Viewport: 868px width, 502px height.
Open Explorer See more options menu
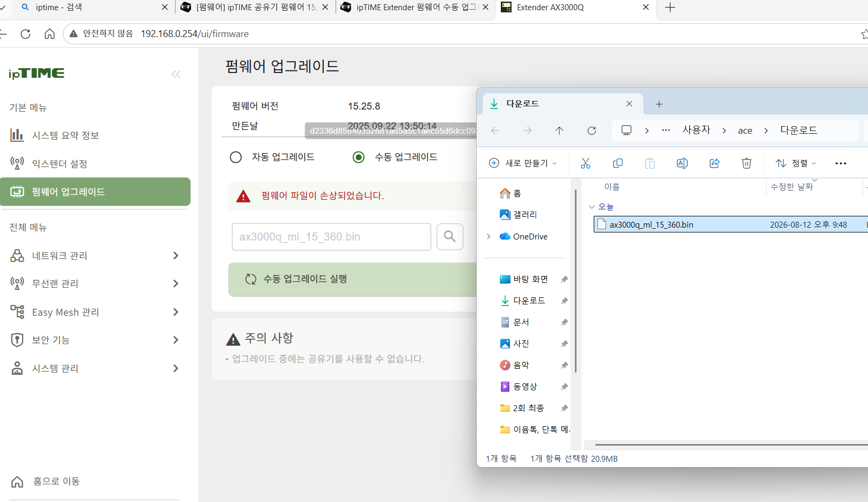(x=841, y=163)
